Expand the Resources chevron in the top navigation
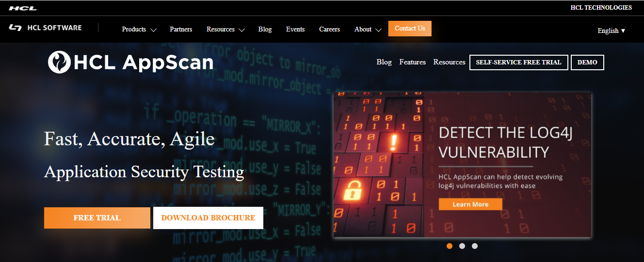This screenshot has width=644, height=262. click(241, 30)
